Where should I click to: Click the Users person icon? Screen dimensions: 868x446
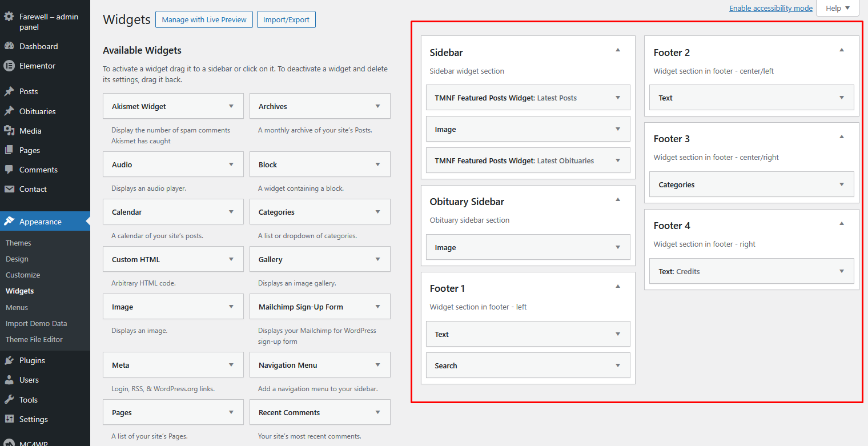point(9,380)
